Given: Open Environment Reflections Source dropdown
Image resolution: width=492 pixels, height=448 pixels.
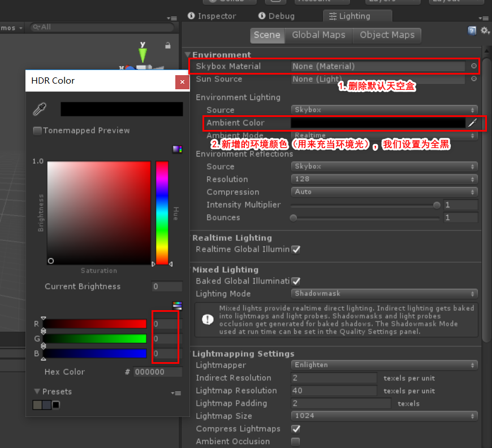Looking at the screenshot, I should (385, 167).
